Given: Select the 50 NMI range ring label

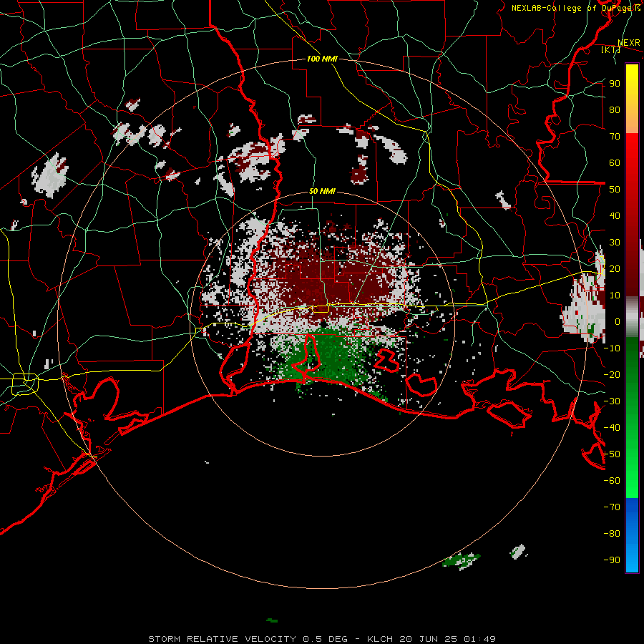Looking at the screenshot, I should pos(322,191).
